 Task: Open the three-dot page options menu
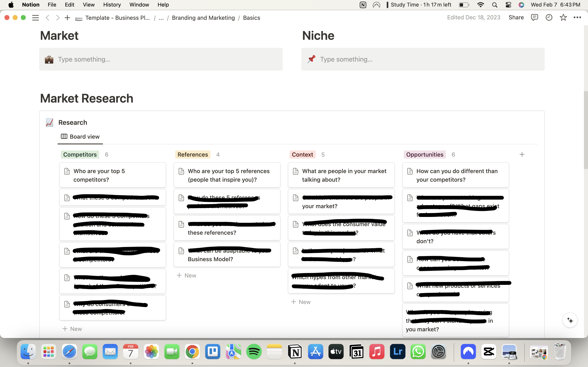(577, 18)
